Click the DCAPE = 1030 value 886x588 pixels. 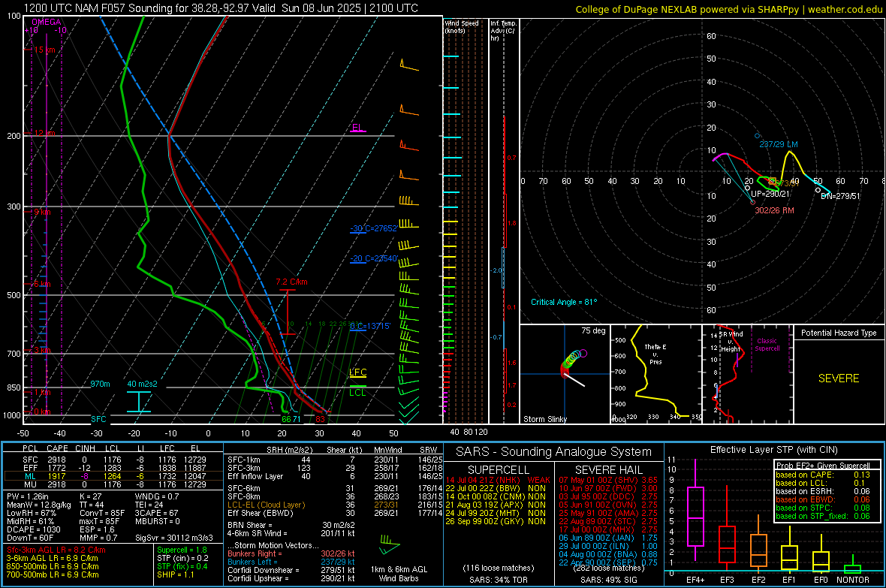coord(33,529)
